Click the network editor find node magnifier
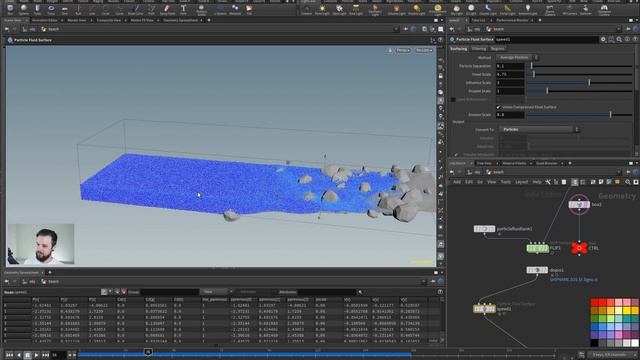The height and width of the screenshot is (360, 640). point(627,182)
